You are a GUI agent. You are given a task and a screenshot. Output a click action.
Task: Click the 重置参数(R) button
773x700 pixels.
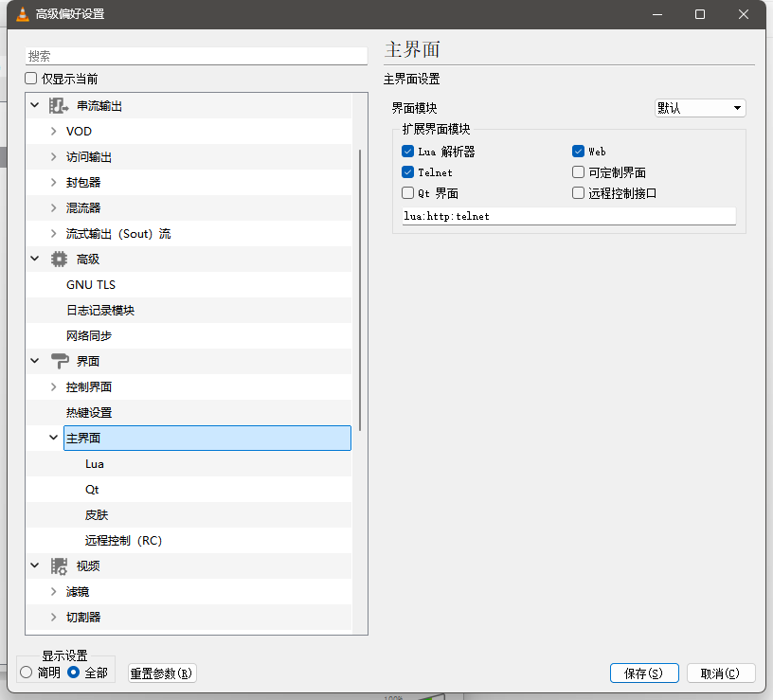pyautogui.click(x=162, y=673)
